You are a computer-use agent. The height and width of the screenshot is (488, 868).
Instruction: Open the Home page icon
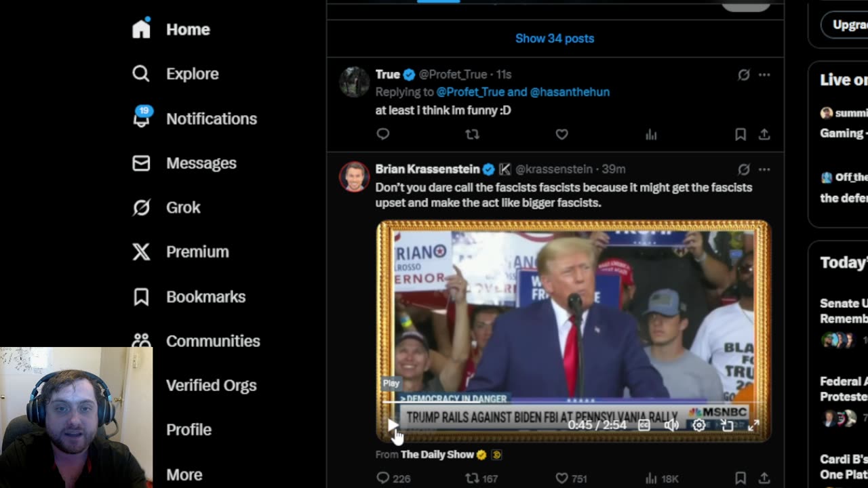[x=141, y=28]
